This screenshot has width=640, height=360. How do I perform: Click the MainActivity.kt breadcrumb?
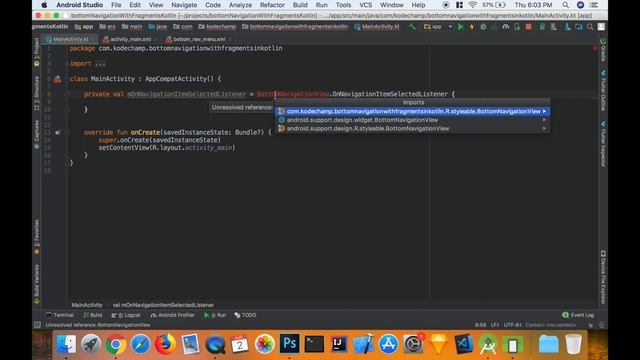[377, 27]
